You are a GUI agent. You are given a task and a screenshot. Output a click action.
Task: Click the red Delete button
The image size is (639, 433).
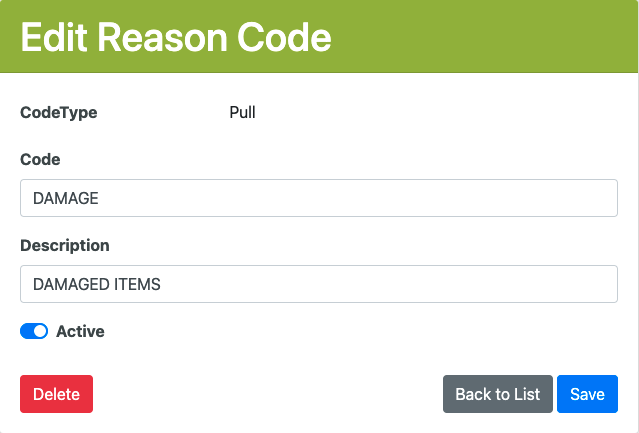click(x=56, y=394)
